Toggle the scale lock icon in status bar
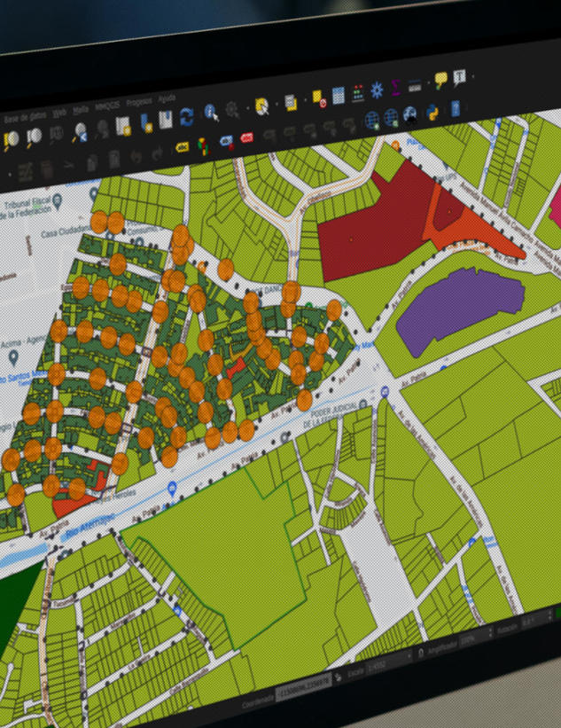This screenshot has height=728, width=561. (x=420, y=653)
